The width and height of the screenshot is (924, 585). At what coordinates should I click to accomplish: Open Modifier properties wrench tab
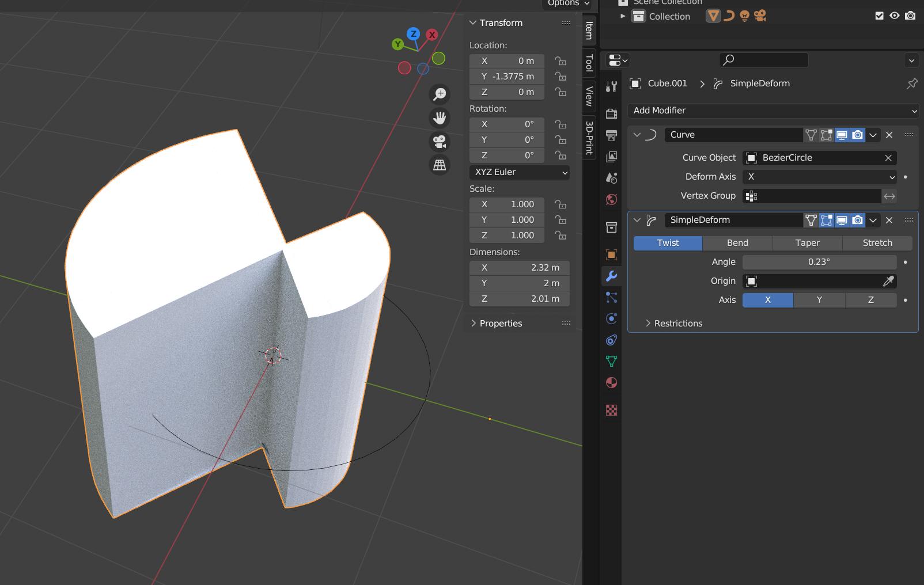click(x=611, y=276)
